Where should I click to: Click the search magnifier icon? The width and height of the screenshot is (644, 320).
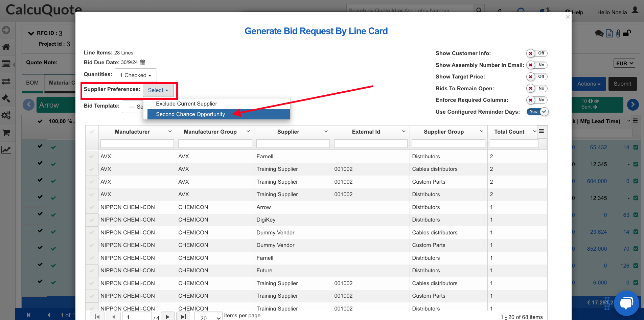[479, 10]
